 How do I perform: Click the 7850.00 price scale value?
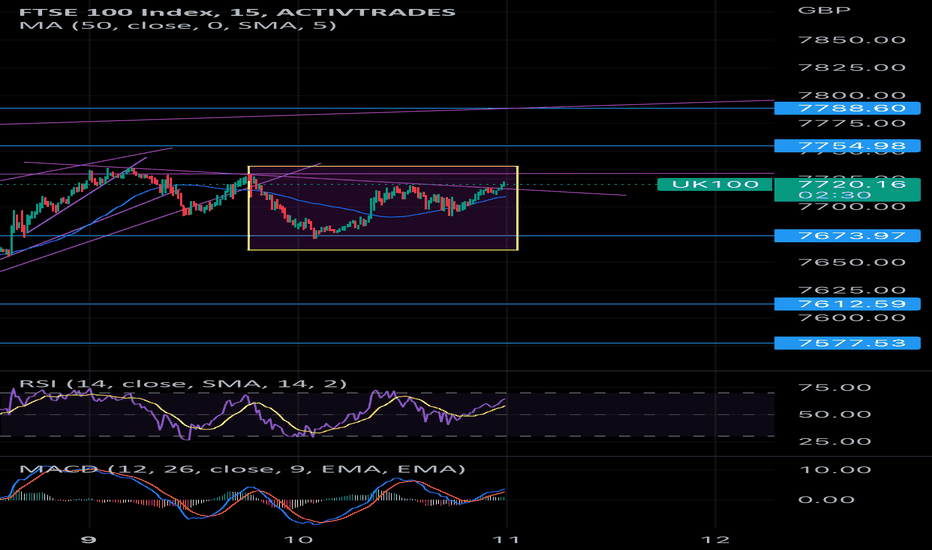pyautogui.click(x=852, y=40)
